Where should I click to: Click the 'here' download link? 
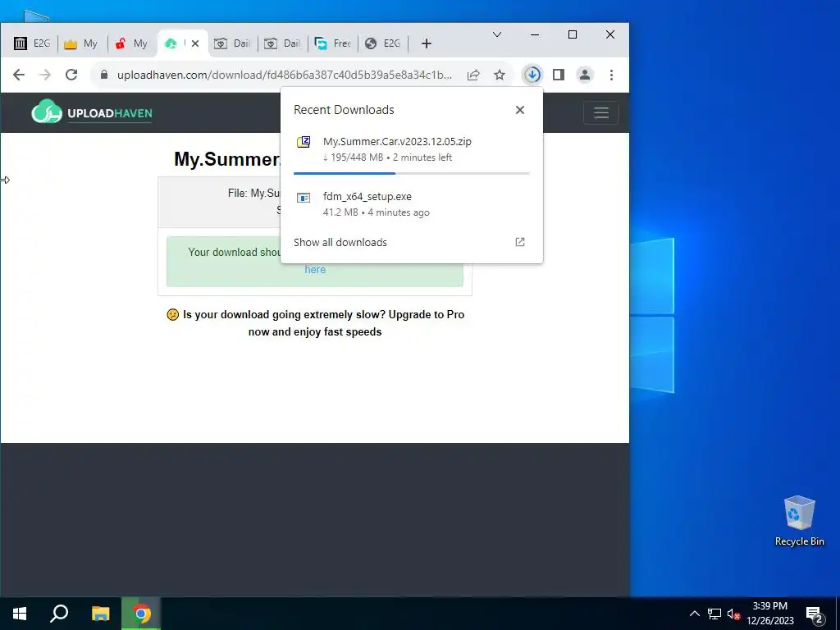click(315, 269)
